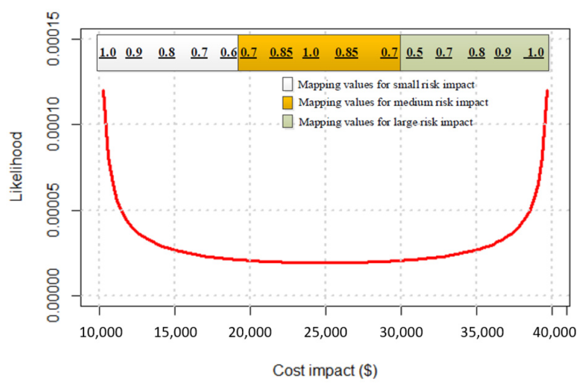Click the green large risk legend swatch
Screen dimensions: 588x388
point(287,121)
